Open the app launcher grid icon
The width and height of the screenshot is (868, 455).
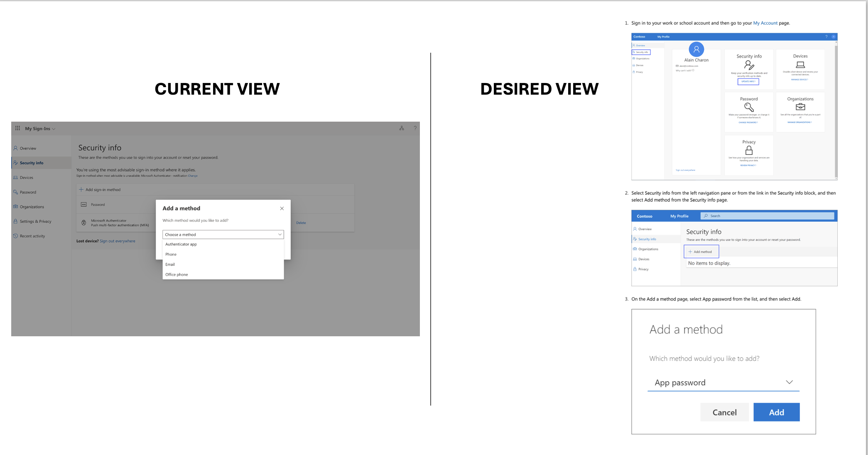point(17,128)
